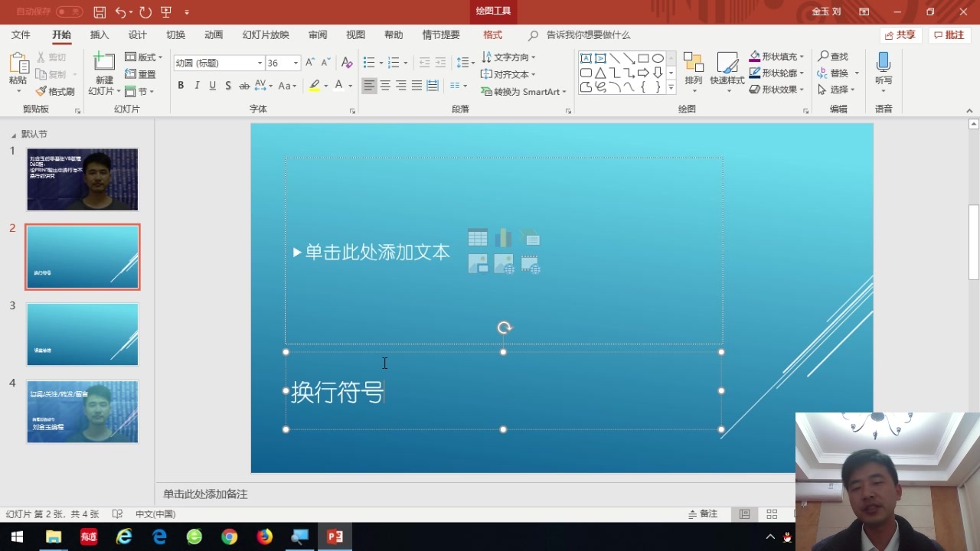
Task: Click the Paste (粘贴) clipboard icon
Action: coord(18,64)
